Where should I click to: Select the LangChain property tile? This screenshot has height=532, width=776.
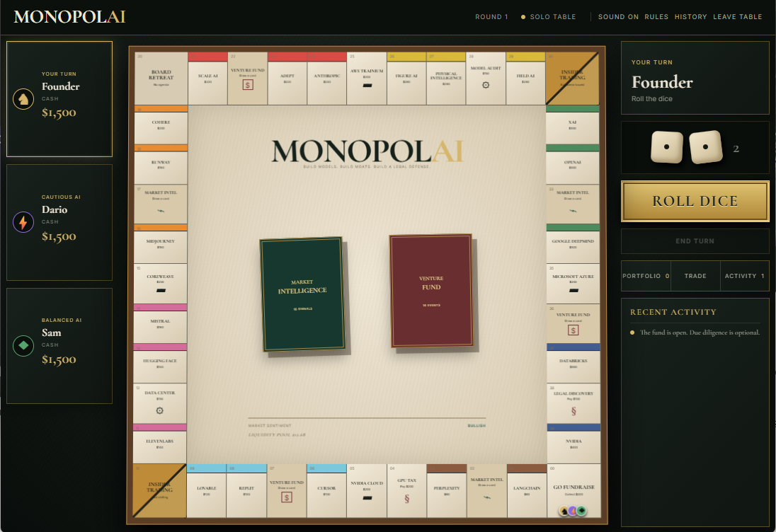click(527, 490)
